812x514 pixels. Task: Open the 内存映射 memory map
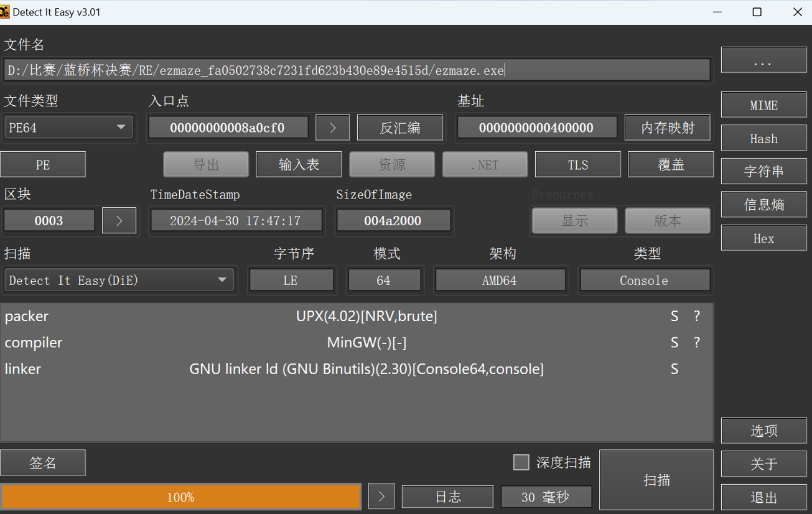[668, 128]
